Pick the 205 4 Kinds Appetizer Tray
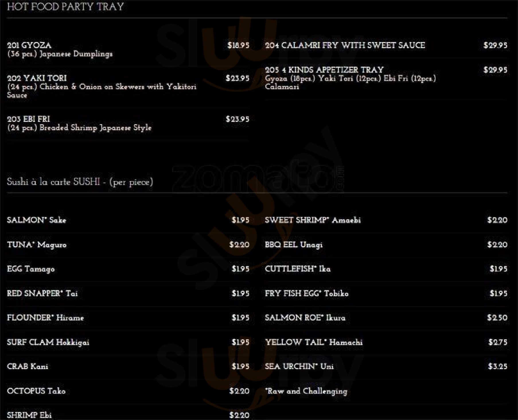Viewport: 518px width, 420px height. pyautogui.click(x=324, y=70)
